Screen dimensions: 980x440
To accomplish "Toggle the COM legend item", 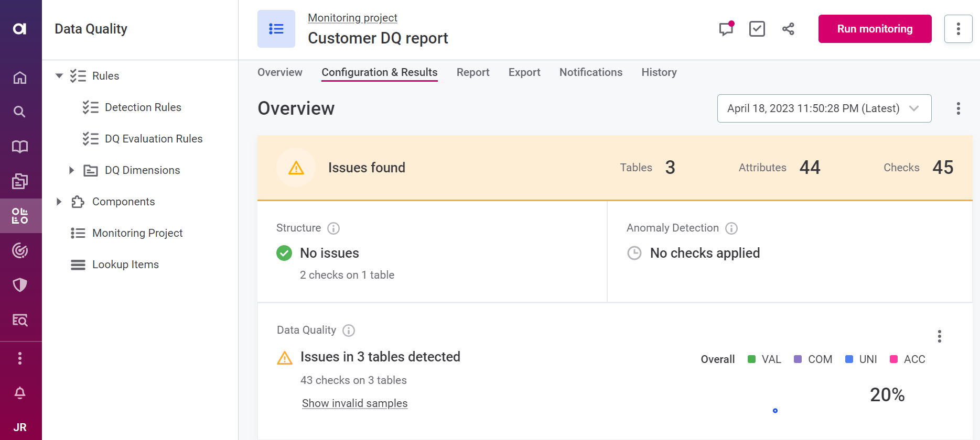I will click(x=813, y=359).
